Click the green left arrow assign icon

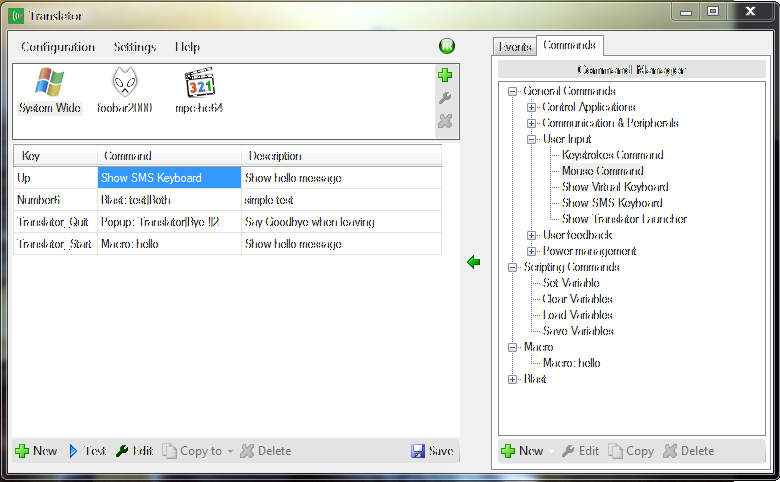(x=474, y=262)
